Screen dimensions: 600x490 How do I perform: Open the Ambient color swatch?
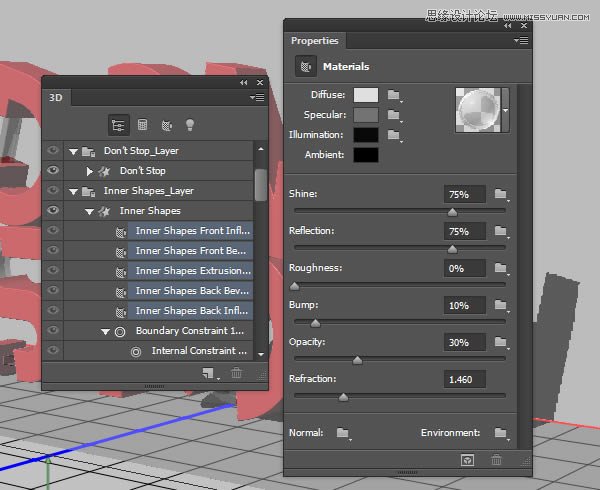click(x=366, y=155)
